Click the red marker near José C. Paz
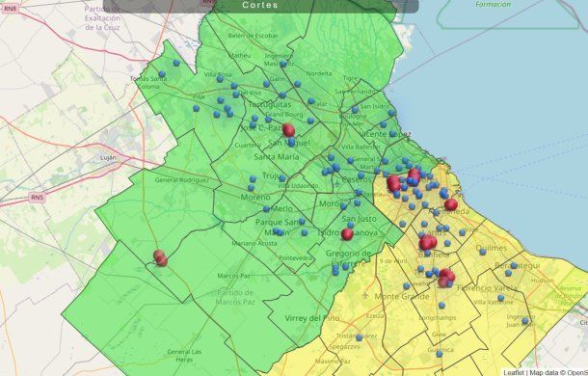The width and height of the screenshot is (588, 376). [288, 130]
